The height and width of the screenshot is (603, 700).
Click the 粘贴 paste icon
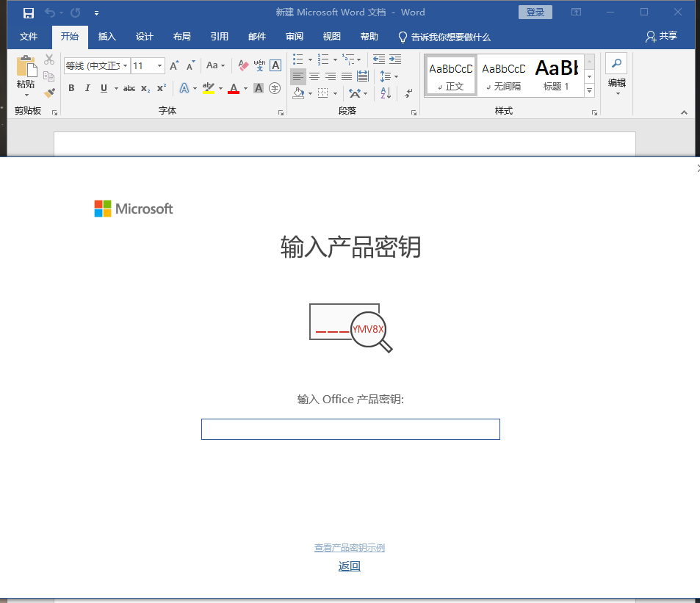tap(26, 67)
